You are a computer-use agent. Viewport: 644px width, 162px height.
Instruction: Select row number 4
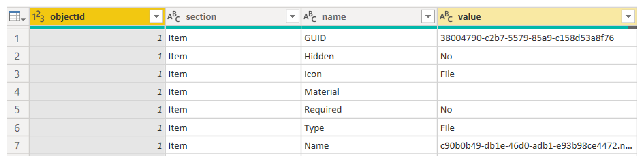(17, 92)
